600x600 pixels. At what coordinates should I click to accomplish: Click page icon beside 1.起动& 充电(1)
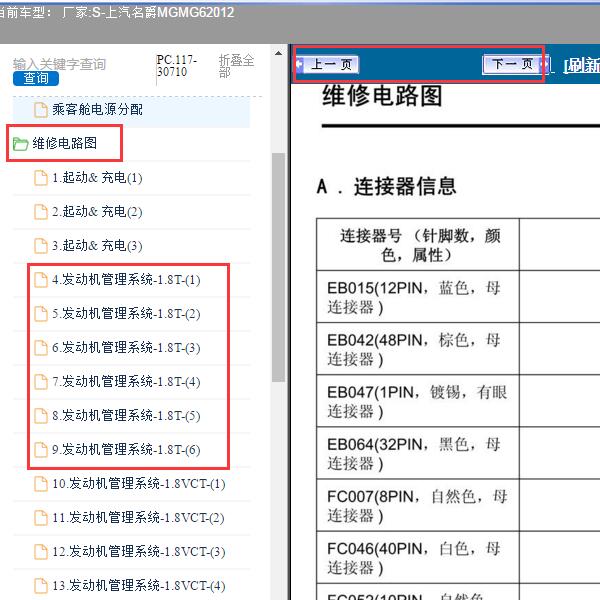[x=41, y=178]
